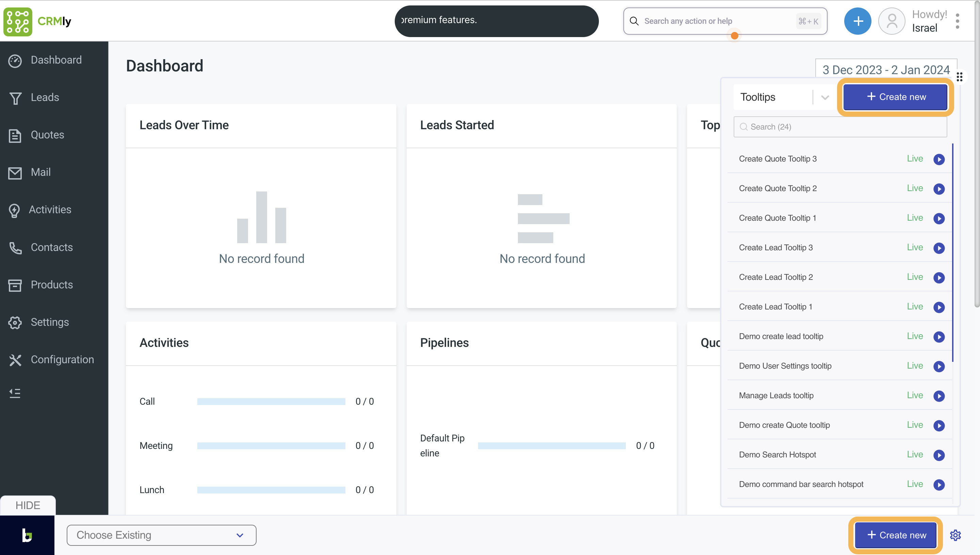Viewport: 980px width, 555px height.
Task: Go to Contacts in the sidebar
Action: click(51, 247)
